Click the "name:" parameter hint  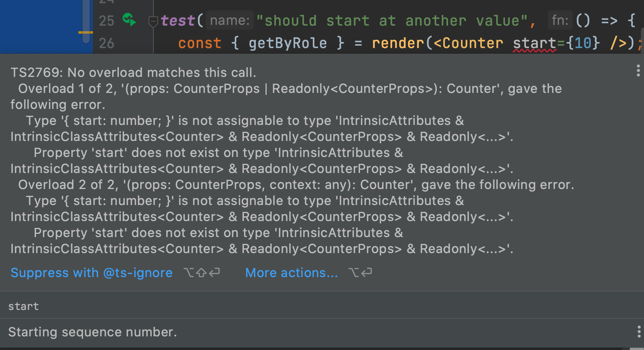coord(230,20)
